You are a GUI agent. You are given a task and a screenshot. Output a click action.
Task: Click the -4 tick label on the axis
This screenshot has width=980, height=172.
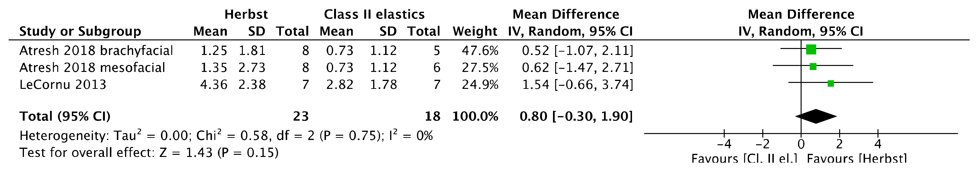coord(724,145)
